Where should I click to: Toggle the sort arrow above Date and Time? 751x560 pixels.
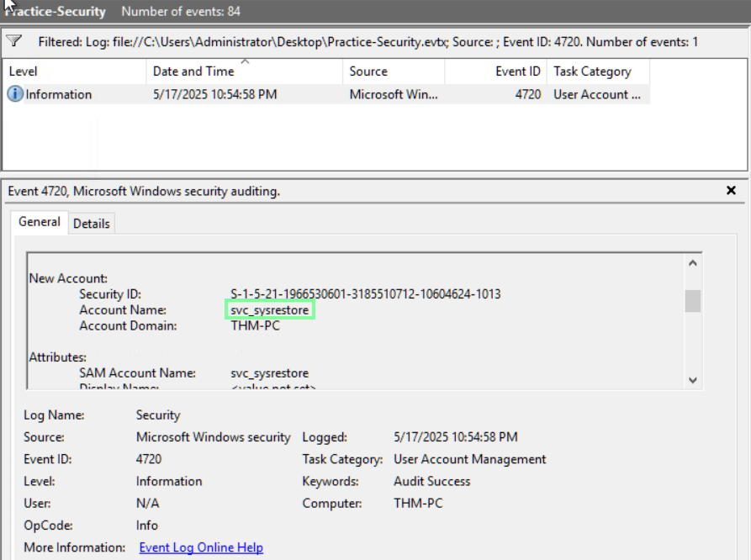(x=245, y=62)
